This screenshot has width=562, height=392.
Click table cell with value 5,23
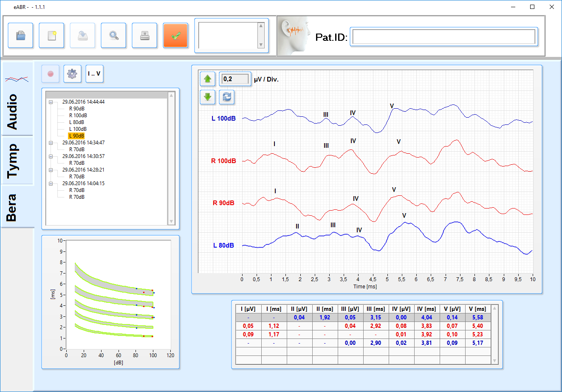coord(478,334)
